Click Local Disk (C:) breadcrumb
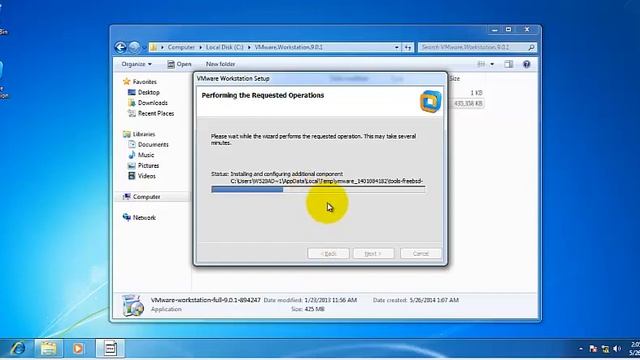 (224, 47)
